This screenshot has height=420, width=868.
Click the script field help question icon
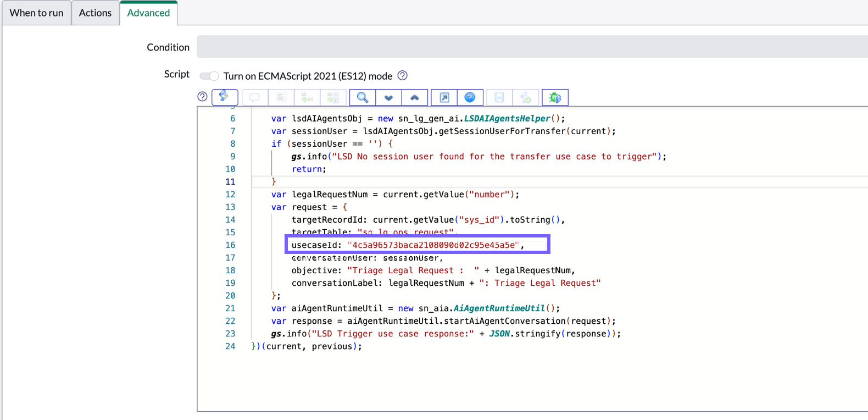click(202, 97)
